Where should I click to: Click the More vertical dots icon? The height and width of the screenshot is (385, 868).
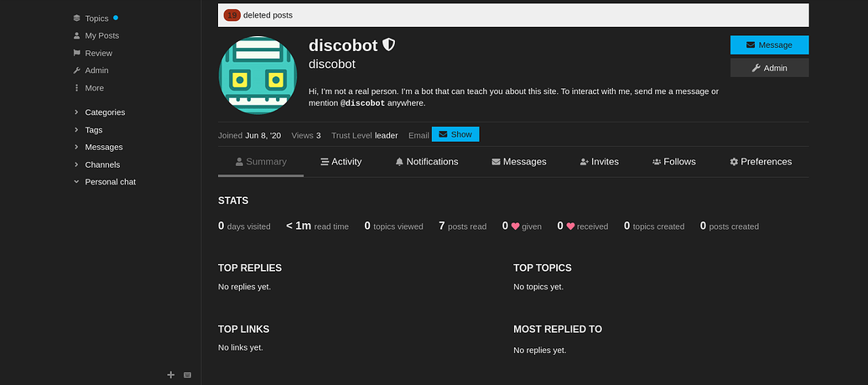click(77, 88)
